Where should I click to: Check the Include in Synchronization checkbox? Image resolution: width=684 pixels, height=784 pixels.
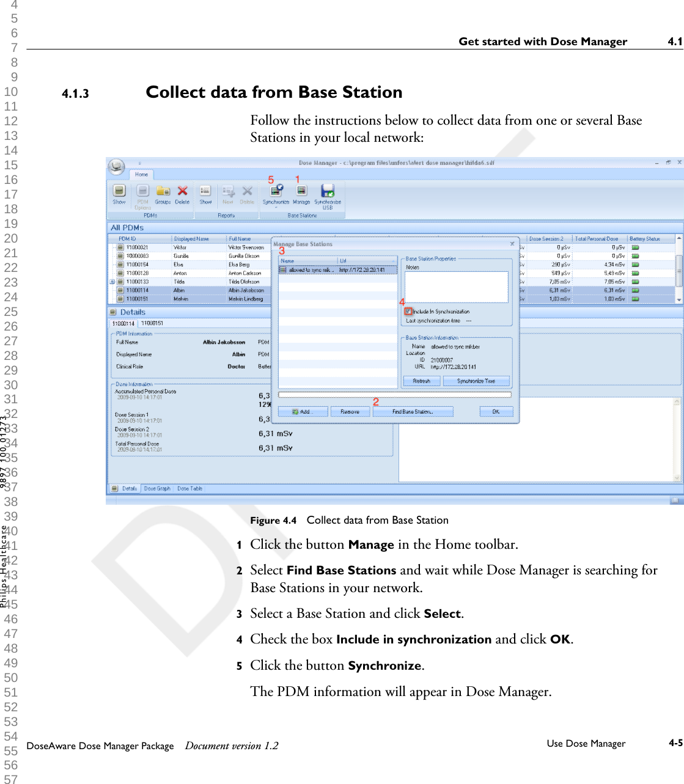click(408, 311)
